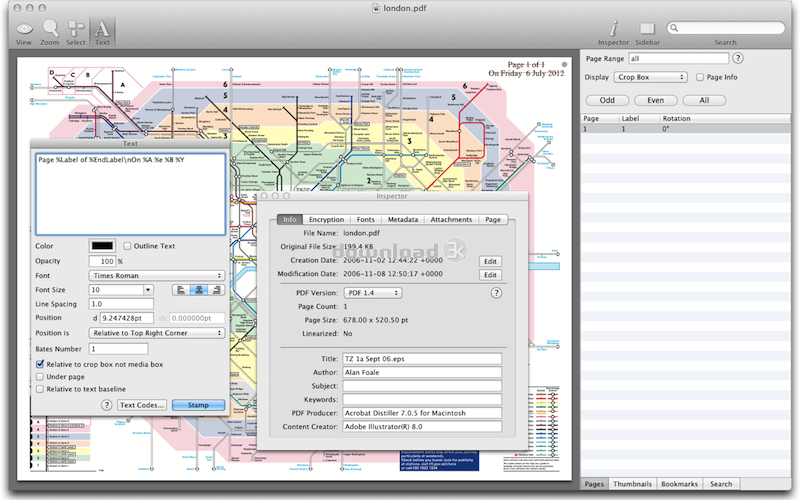The image size is (800, 500).
Task: Choose the Select tool in toolbar
Action: pyautogui.click(x=76, y=33)
